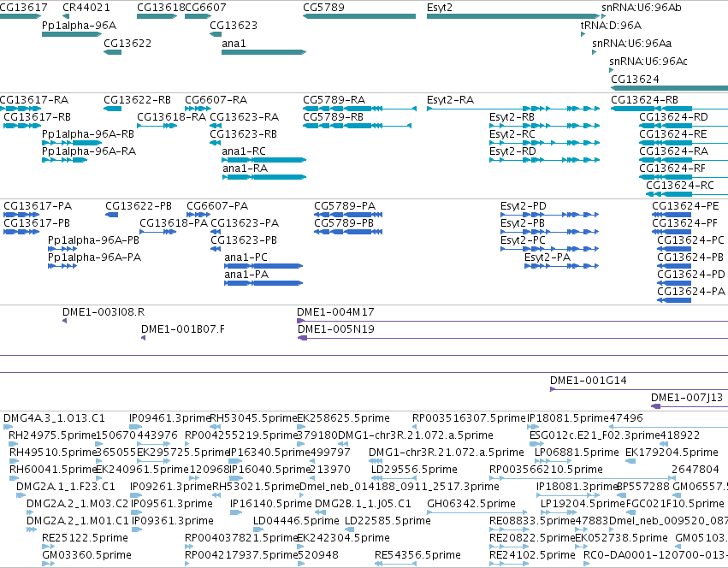Click the Esyt2-RB transcript label
Image resolution: width=728 pixels, height=568 pixels.
(x=512, y=117)
